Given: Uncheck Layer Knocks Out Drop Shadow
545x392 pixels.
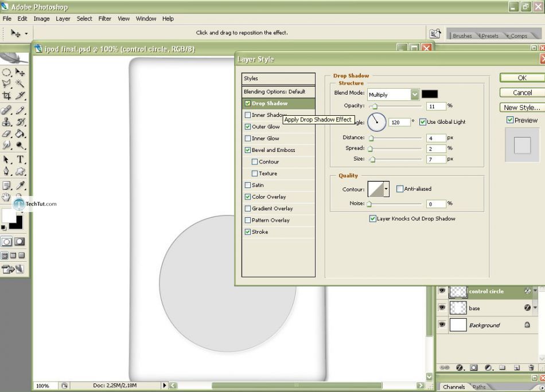Looking at the screenshot, I should coord(372,219).
